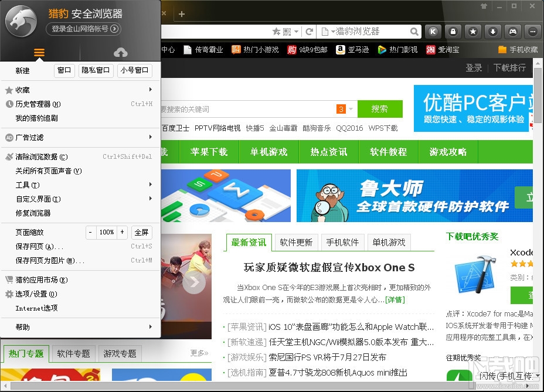Click the 登录 login link at top right
This screenshot has height=392, width=544.
point(474,67)
